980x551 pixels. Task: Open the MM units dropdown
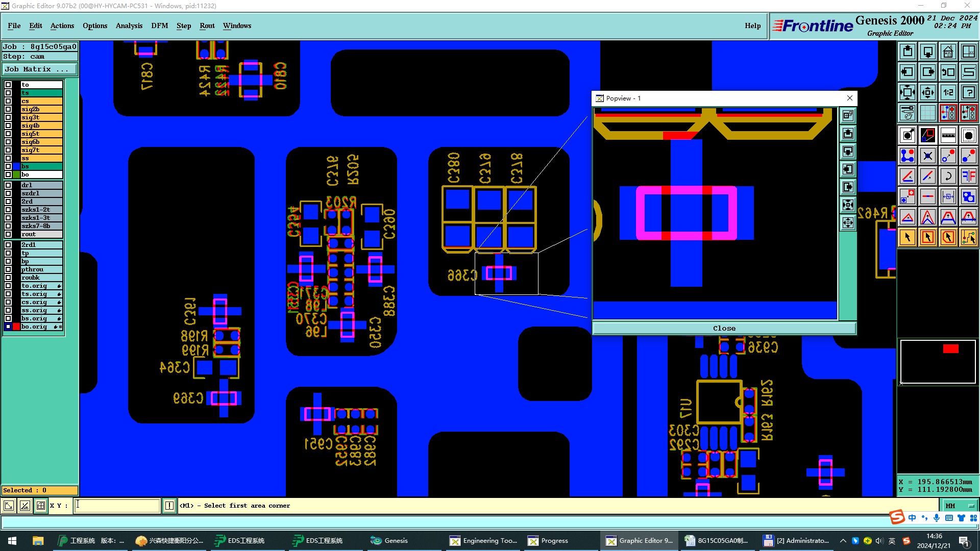(960, 506)
